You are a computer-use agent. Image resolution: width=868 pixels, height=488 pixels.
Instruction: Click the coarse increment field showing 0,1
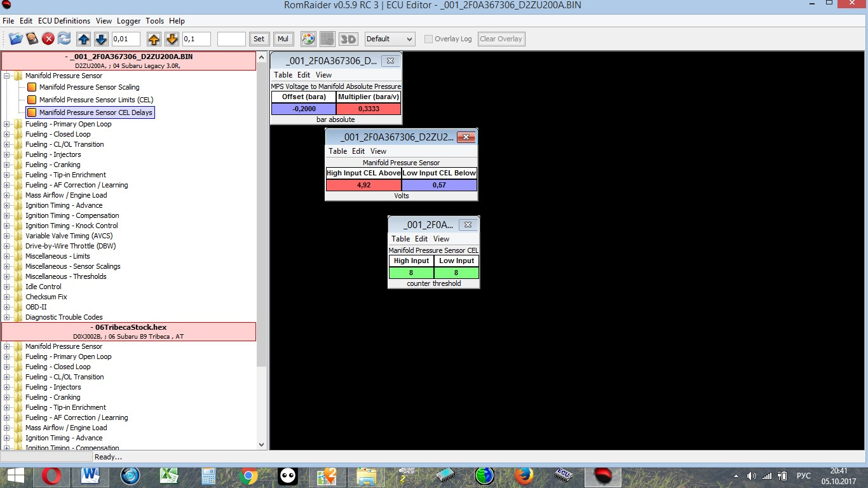[x=196, y=39]
